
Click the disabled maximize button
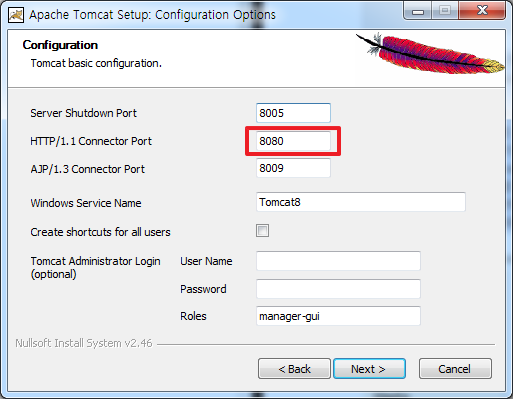click(445, 11)
